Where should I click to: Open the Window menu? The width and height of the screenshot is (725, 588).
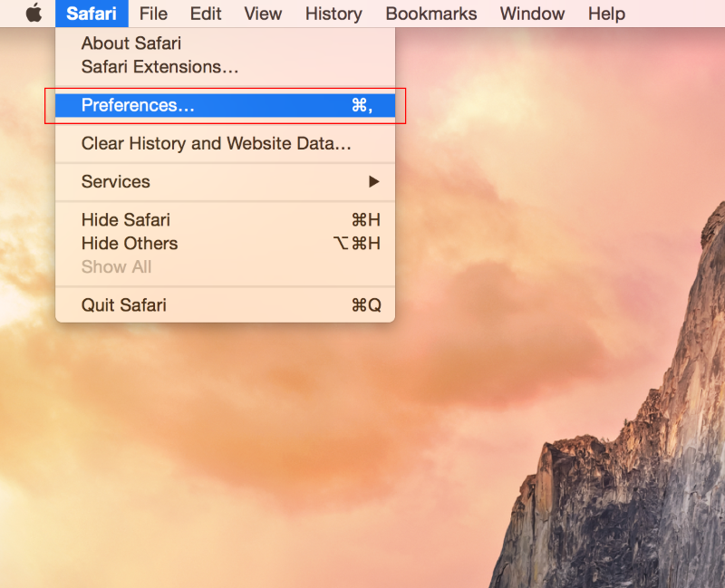[532, 14]
